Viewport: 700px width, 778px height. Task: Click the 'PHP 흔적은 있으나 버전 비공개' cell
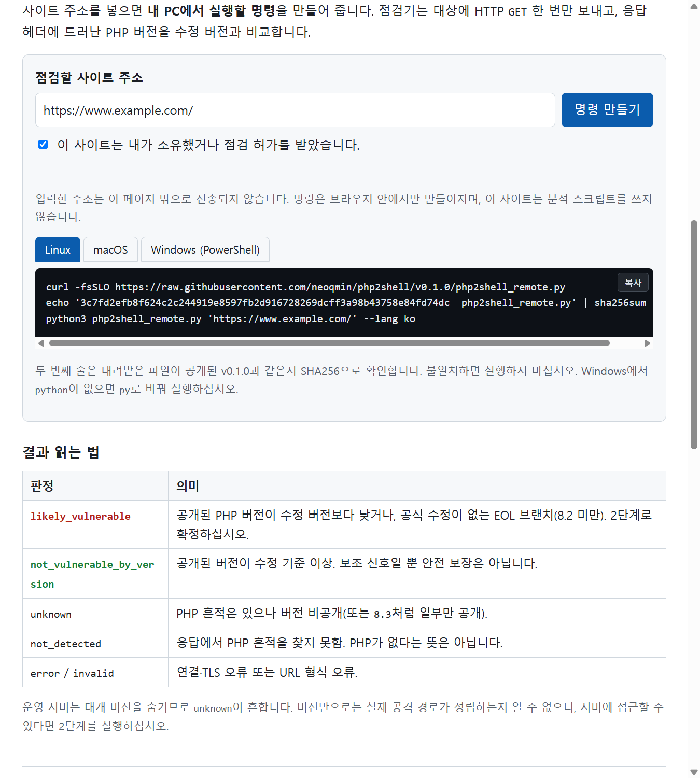[417, 614]
